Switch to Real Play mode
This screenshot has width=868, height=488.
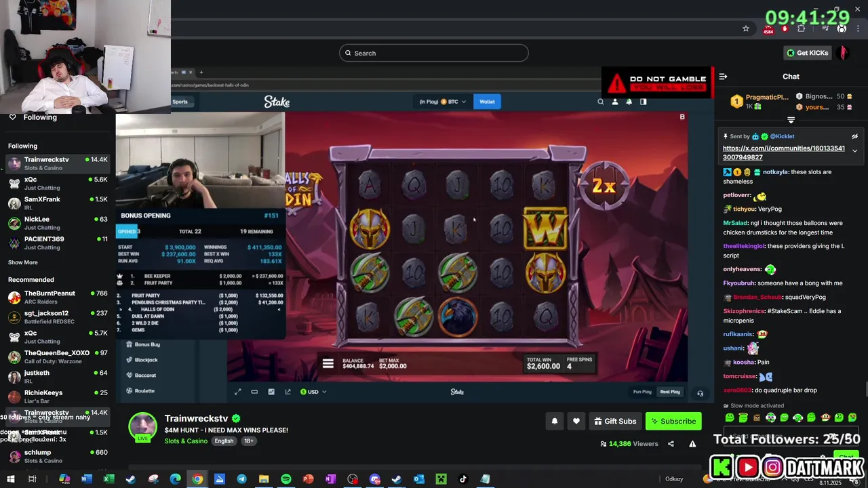point(670,392)
